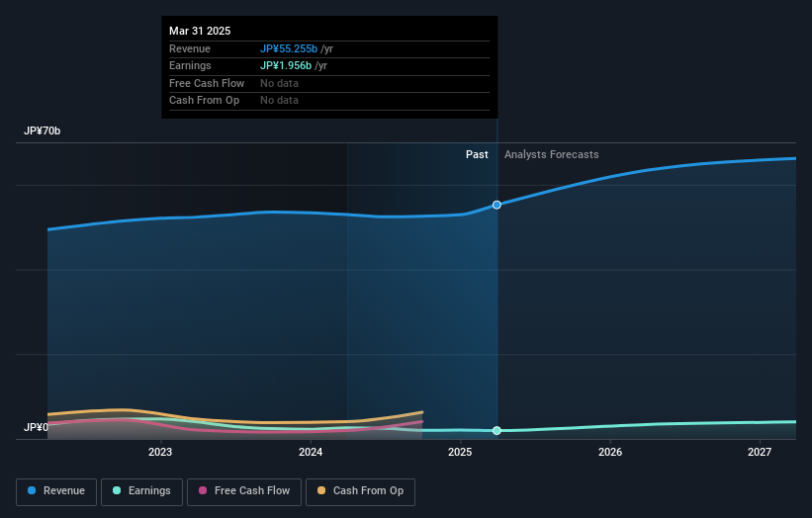
Task: Click the teal Earnings legend dot
Action: 117,490
